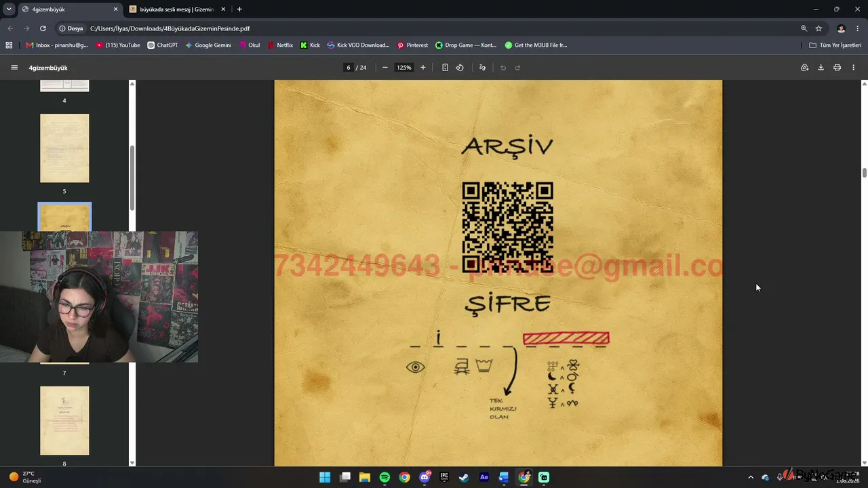The height and width of the screenshot is (488, 868).
Task: Close the büyükada sesli mesaj tab
Action: pos(223,9)
